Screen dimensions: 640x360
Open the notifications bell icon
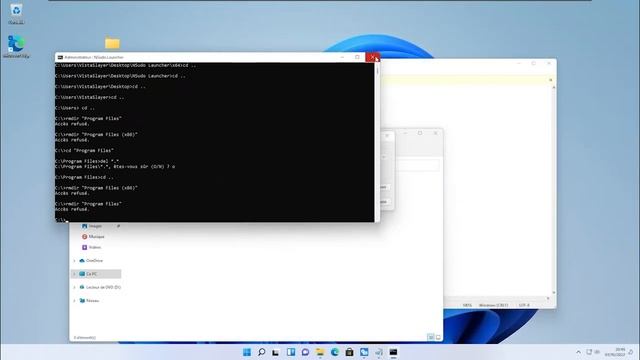(x=631, y=352)
